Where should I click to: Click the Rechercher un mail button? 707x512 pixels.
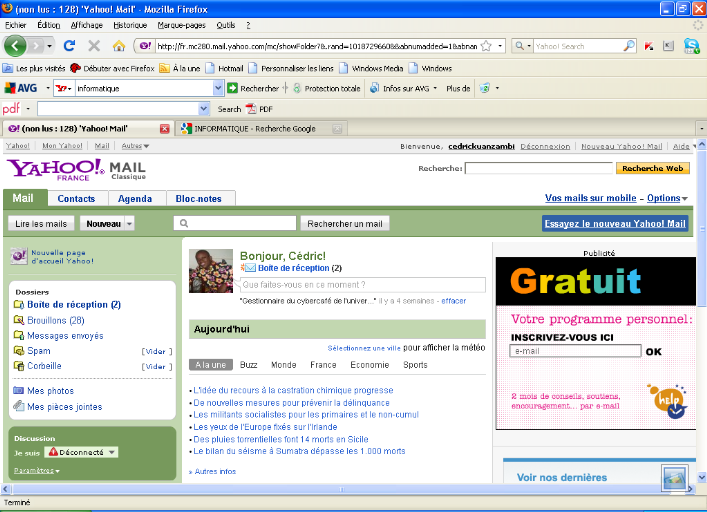[x=344, y=224]
